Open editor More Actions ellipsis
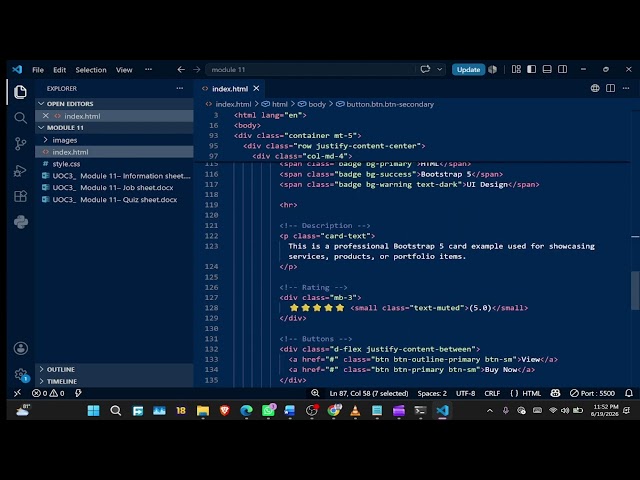The image size is (640, 480). [626, 88]
